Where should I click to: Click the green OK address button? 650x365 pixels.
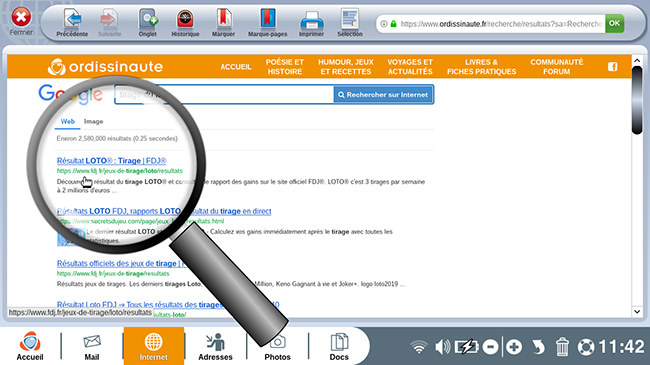coord(614,24)
